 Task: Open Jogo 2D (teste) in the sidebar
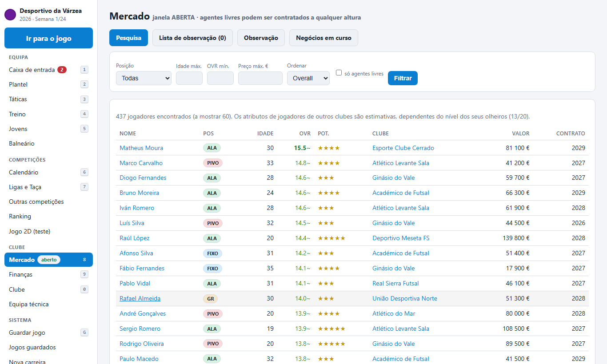48,231
